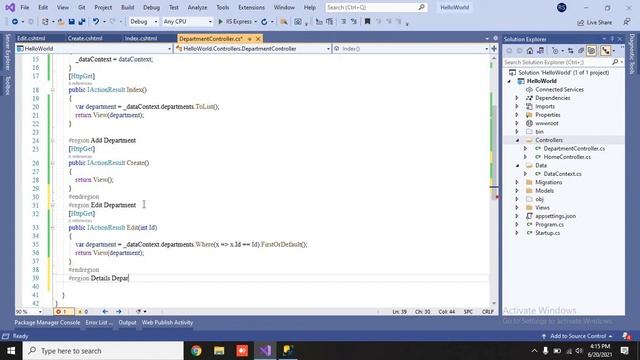The height and width of the screenshot is (360, 640).
Task: Select Connected Services node
Action: 559,89
